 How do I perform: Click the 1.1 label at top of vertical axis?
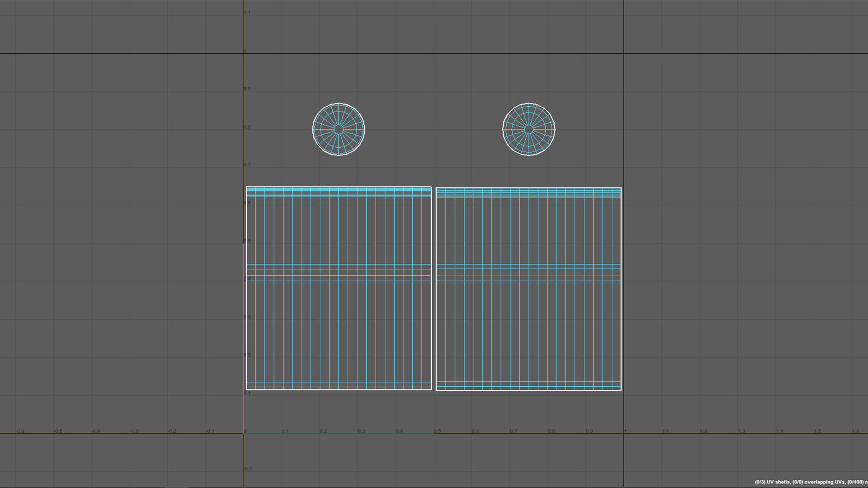tap(247, 13)
